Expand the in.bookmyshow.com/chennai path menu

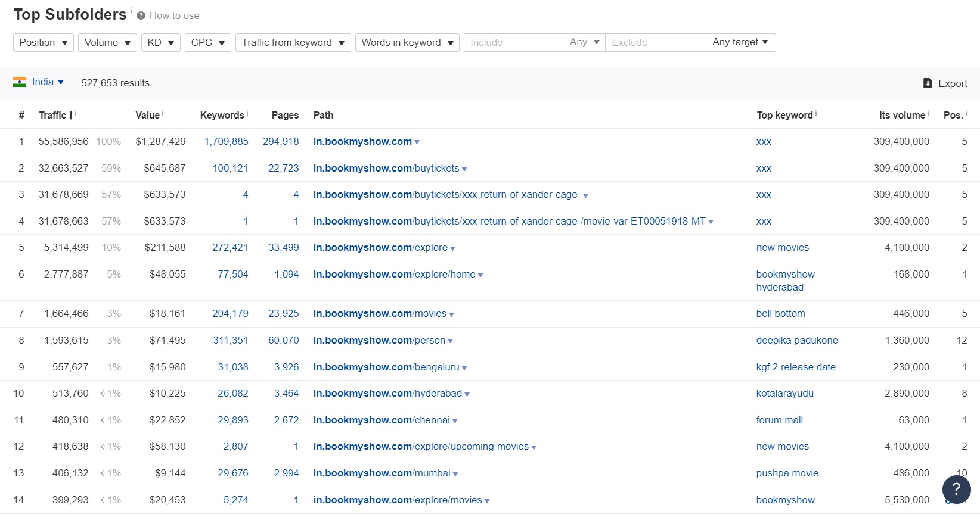click(x=455, y=421)
